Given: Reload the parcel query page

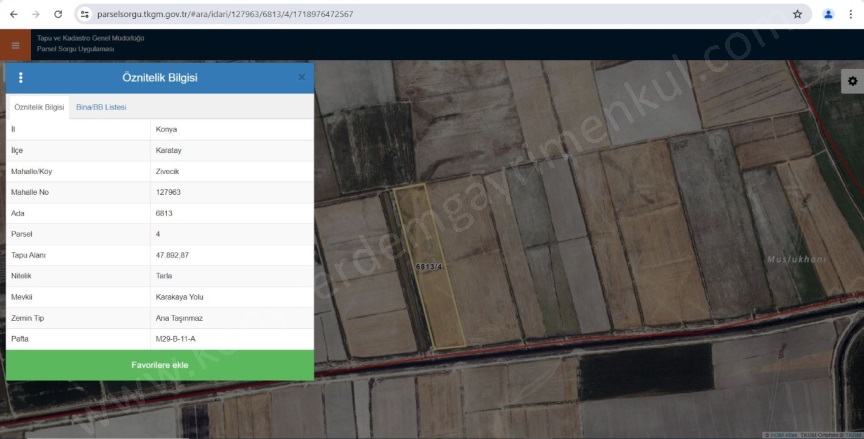Looking at the screenshot, I should tap(58, 15).
